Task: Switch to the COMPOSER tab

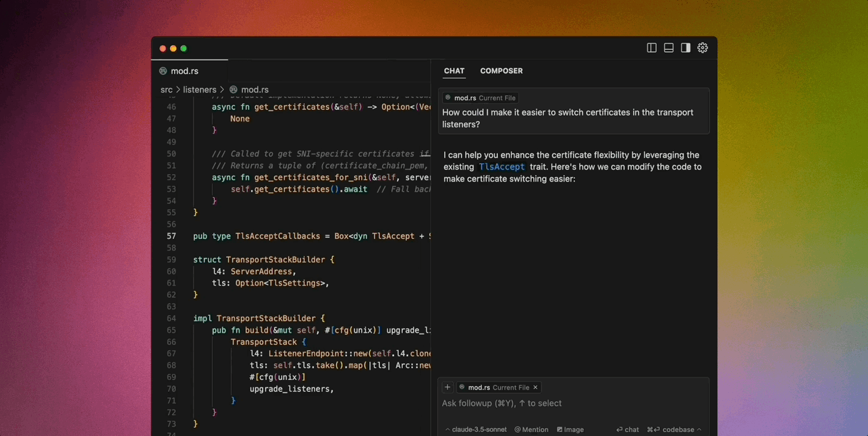Action: coord(501,71)
